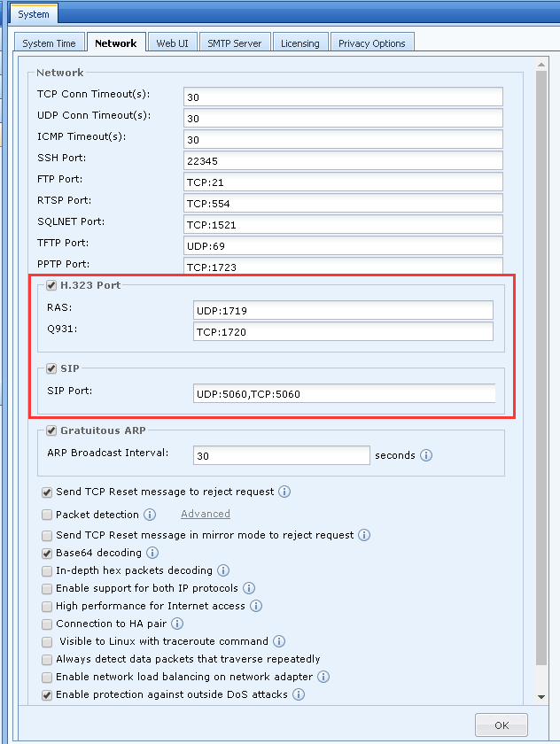Select the Network tab
This screenshot has width=560, height=744.
tap(116, 43)
